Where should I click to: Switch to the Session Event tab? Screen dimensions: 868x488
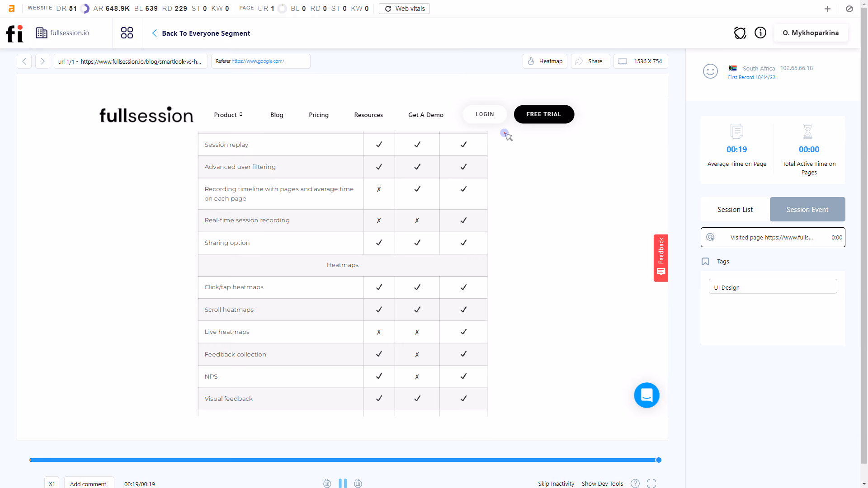point(807,209)
